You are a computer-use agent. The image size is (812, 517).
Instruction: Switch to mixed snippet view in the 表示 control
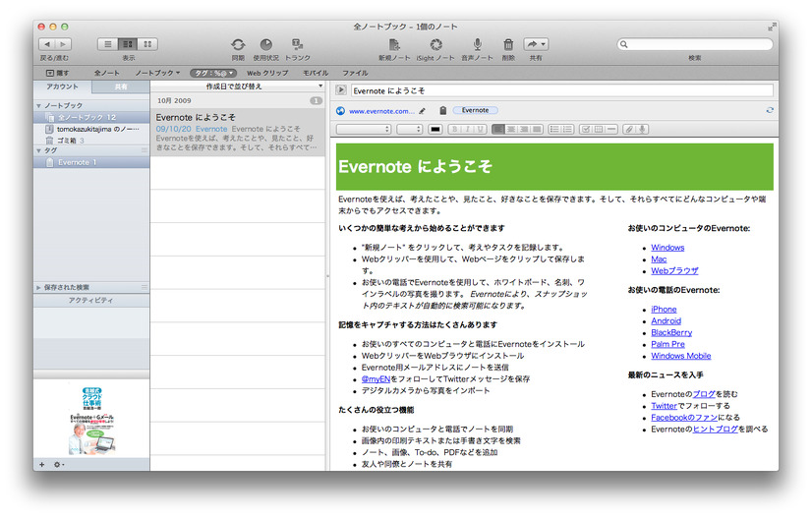128,44
